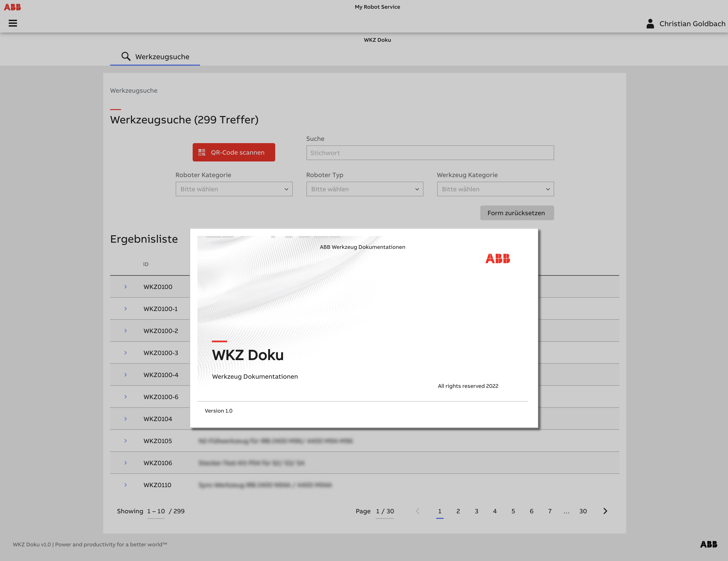Open Roboter Kategorie dropdown
Viewport: 728px width, 561px height.
click(x=234, y=189)
